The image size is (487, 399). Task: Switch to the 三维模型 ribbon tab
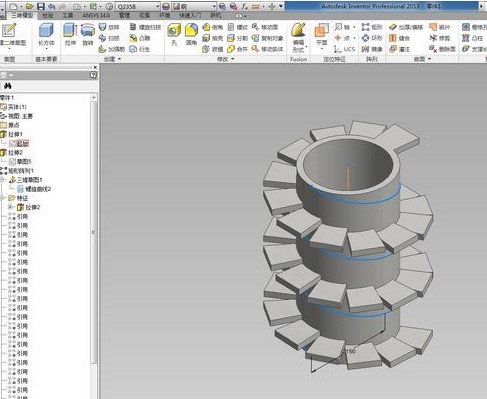[x=22, y=15]
